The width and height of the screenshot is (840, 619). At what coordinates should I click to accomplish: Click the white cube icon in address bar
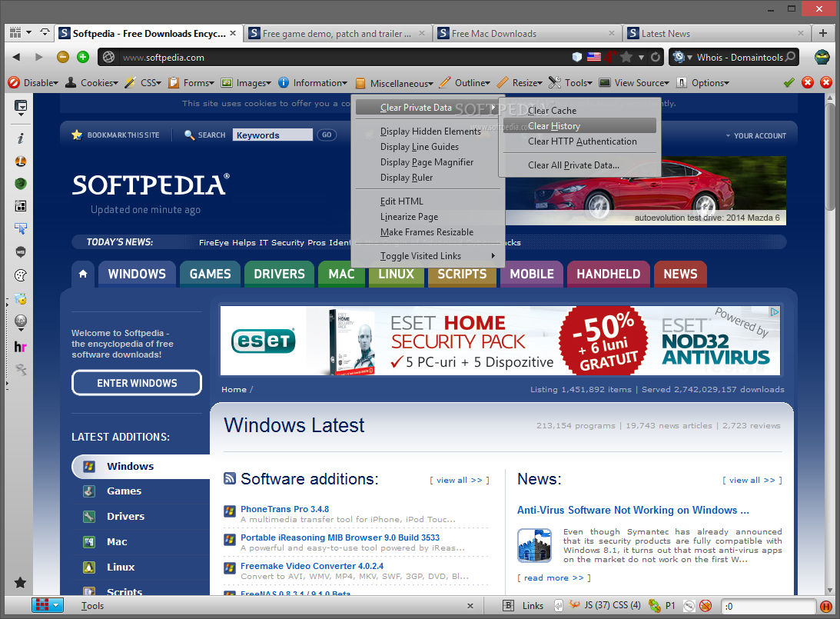click(x=577, y=57)
